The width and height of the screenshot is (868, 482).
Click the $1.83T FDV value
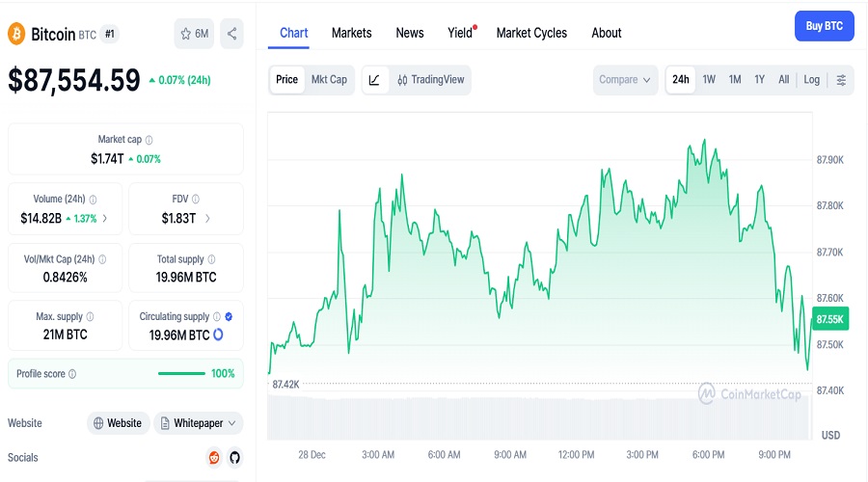tap(178, 219)
